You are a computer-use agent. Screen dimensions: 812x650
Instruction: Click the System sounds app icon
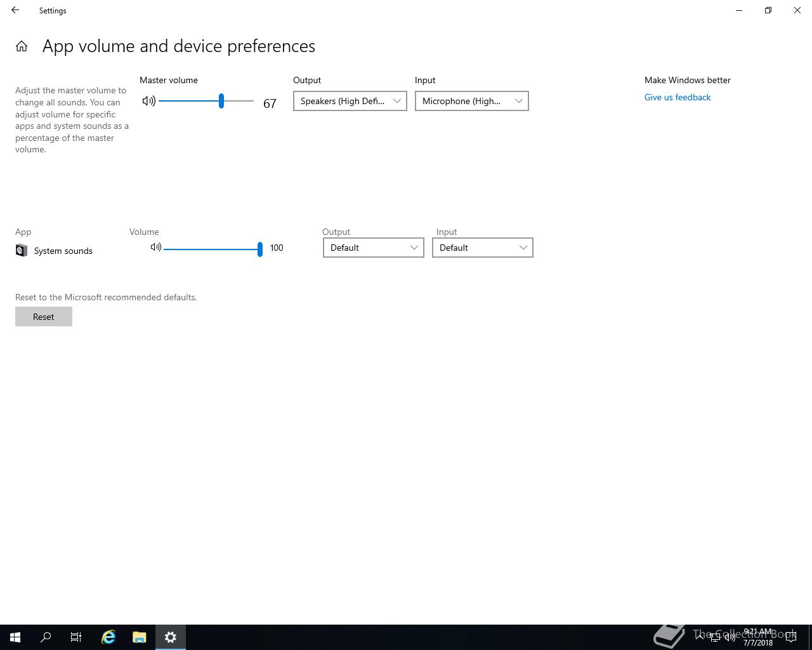(22, 251)
